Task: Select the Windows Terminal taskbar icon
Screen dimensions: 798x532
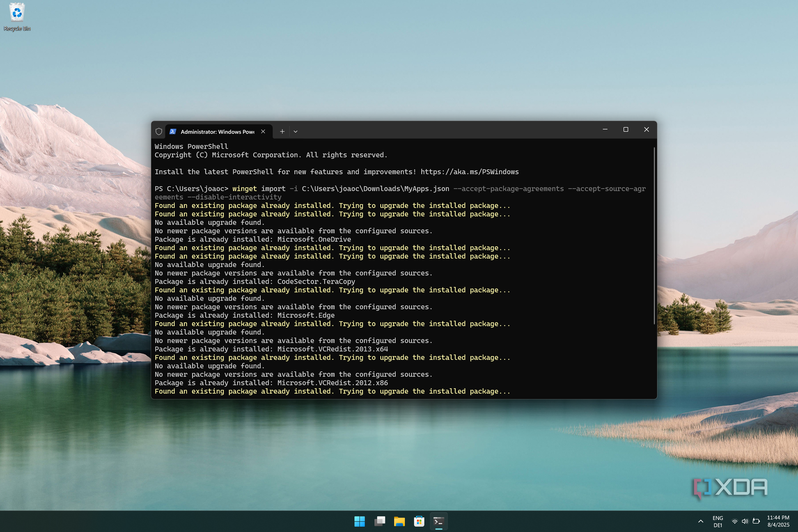Action: pos(439,521)
